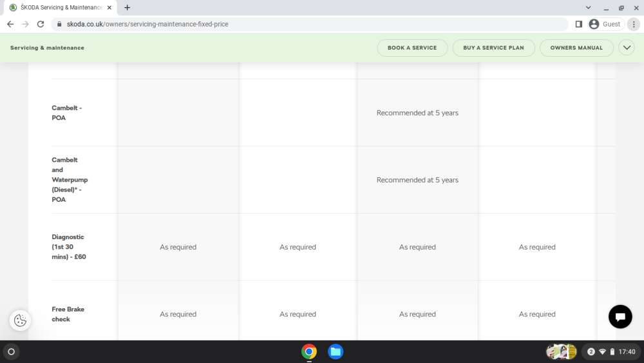The height and width of the screenshot is (363, 644).
Task: Click 'Diagnostic (1st 30 mins) - £60' label
Action: [x=69, y=247]
